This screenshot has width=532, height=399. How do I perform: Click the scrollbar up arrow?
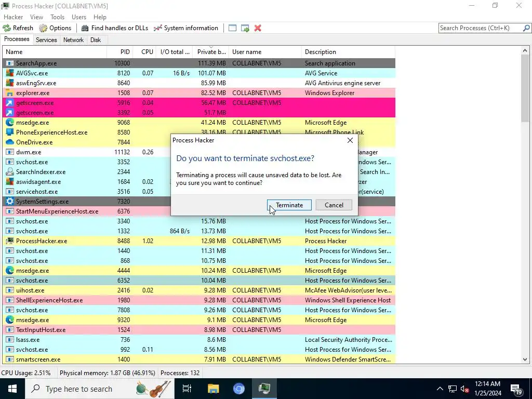525,51
